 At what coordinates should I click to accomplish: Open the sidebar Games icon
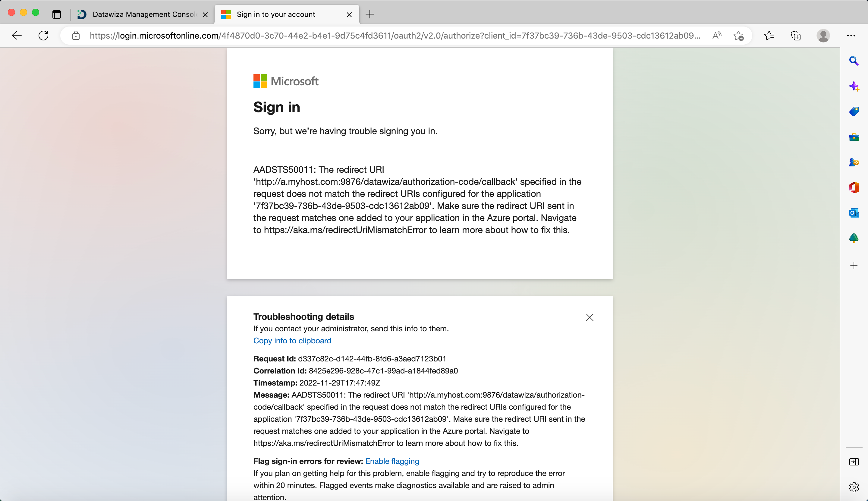tap(854, 162)
